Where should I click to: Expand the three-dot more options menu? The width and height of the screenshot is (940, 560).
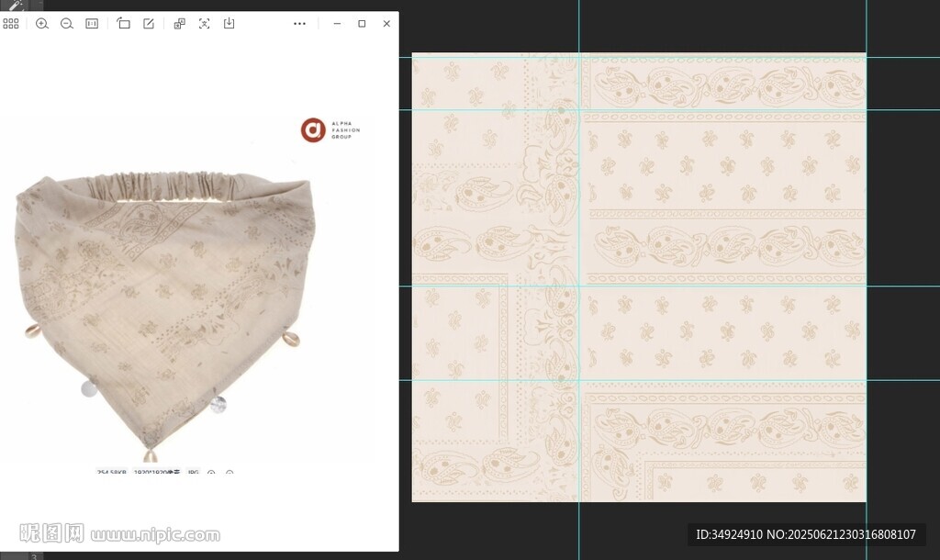[299, 24]
